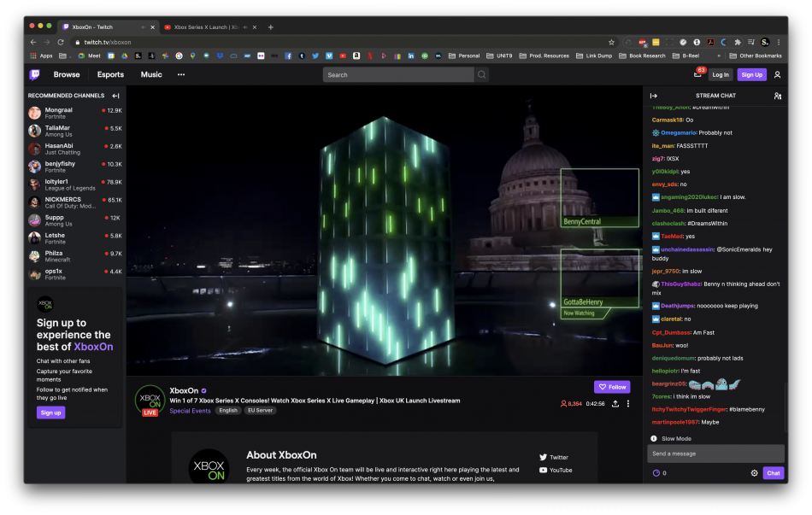The image size is (812, 515).
Task: Click the magnifier search button
Action: 481,74
